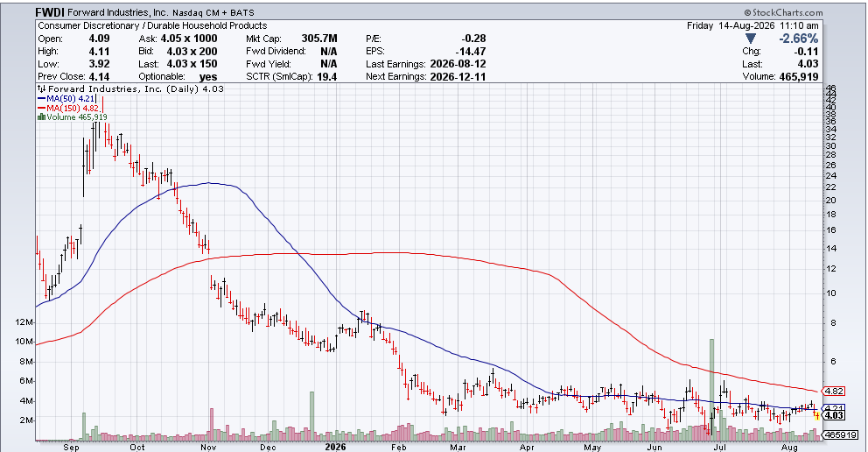The width and height of the screenshot is (868, 452).
Task: Click the Optionable yes value
Action: (x=208, y=77)
